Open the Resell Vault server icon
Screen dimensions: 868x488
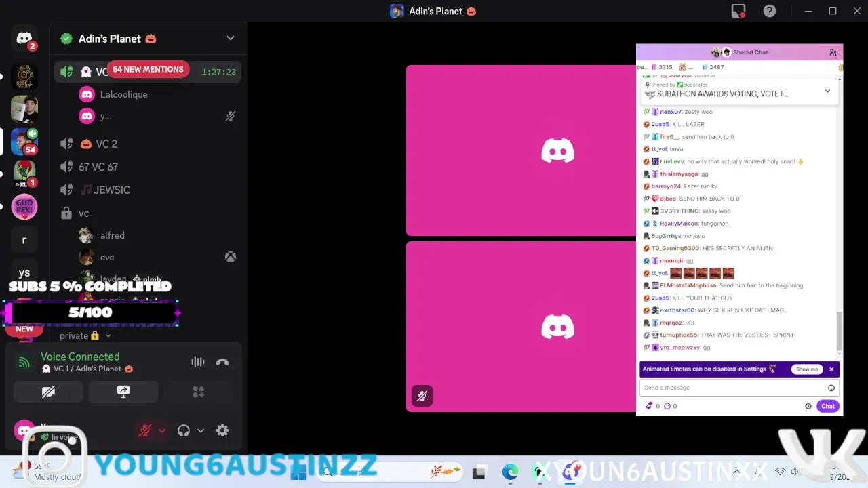(x=24, y=77)
